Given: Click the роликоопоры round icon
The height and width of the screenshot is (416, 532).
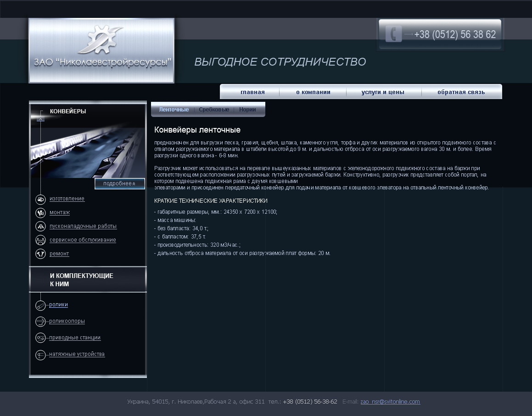Looking at the screenshot, I should pyautogui.click(x=40, y=322).
